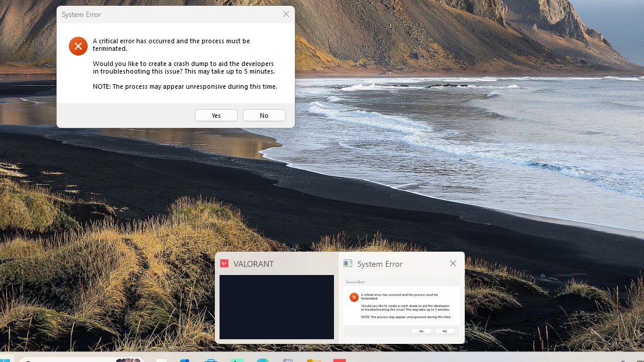644x362 pixels.
Task: Click Yes to create a crash dump
Action: click(x=216, y=116)
